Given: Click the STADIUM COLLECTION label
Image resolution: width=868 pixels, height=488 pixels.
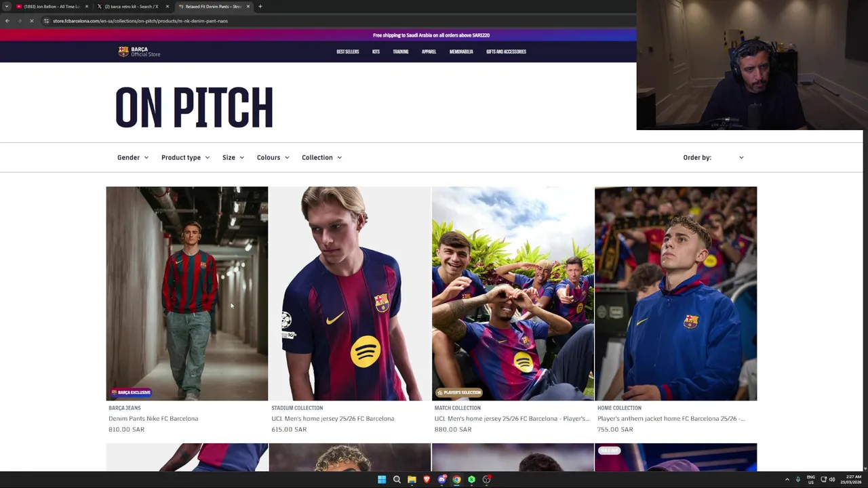Looking at the screenshot, I should point(297,408).
